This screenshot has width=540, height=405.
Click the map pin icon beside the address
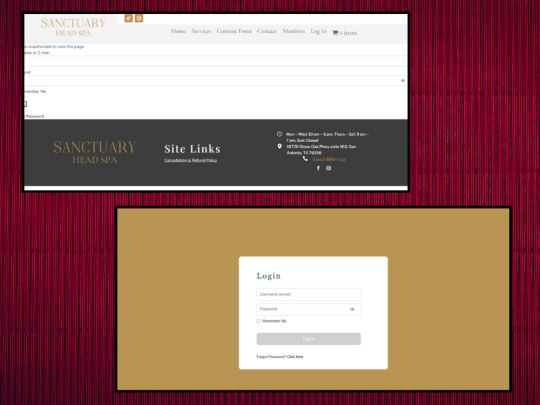pos(279,146)
